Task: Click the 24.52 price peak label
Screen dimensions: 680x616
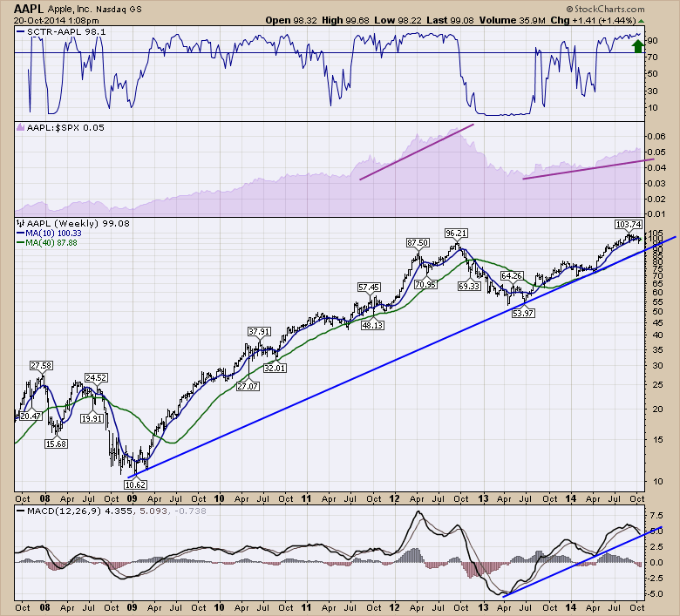Action: [x=96, y=377]
